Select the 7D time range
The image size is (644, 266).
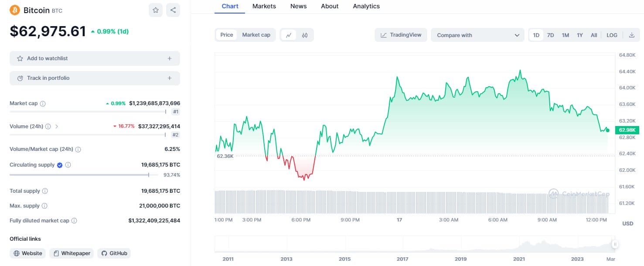(x=550, y=35)
